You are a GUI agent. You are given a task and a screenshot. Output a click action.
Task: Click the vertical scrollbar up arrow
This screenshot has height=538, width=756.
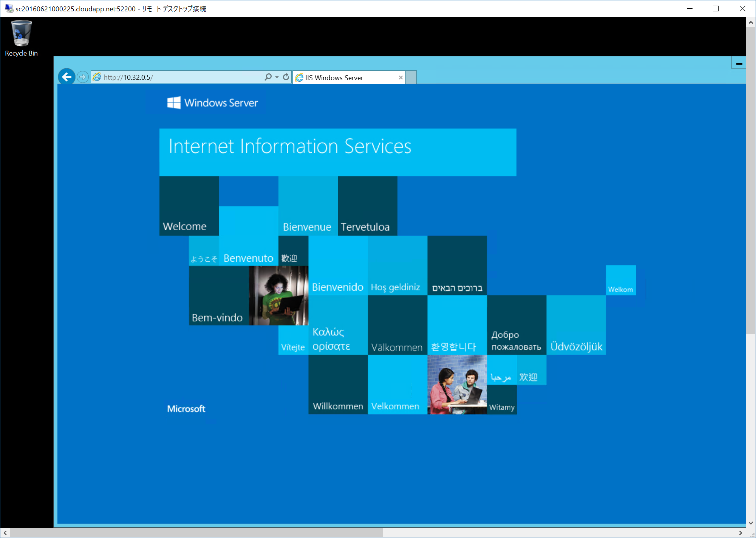[x=751, y=23]
